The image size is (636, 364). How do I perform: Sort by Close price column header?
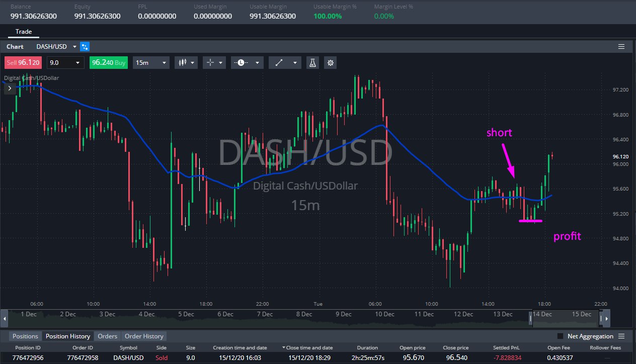click(x=455, y=348)
